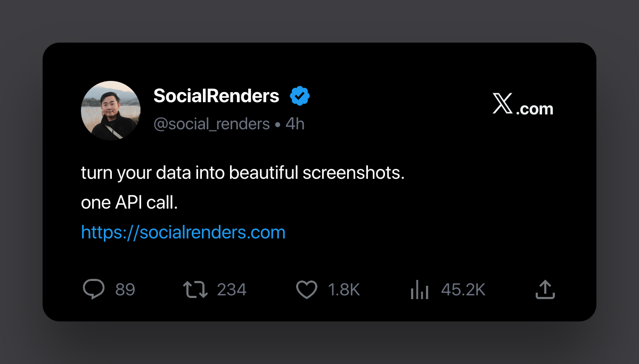Click the 45.2K views counter

pos(463,289)
